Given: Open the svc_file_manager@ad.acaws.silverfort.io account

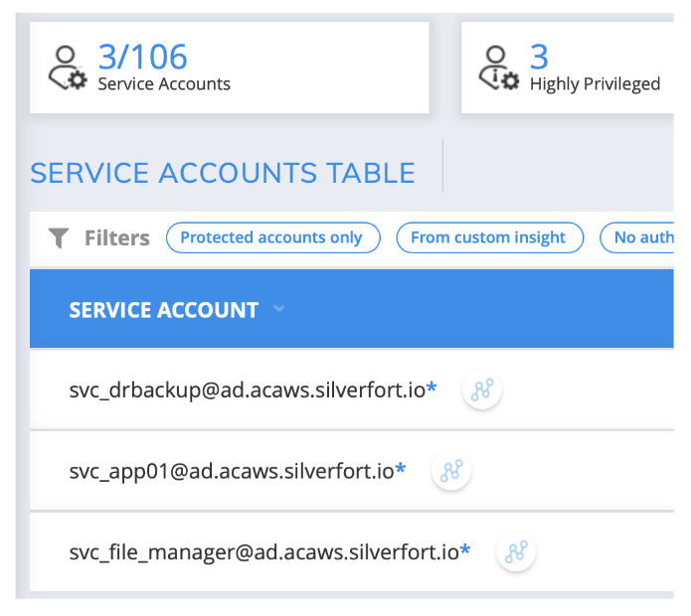Looking at the screenshot, I should [x=263, y=552].
